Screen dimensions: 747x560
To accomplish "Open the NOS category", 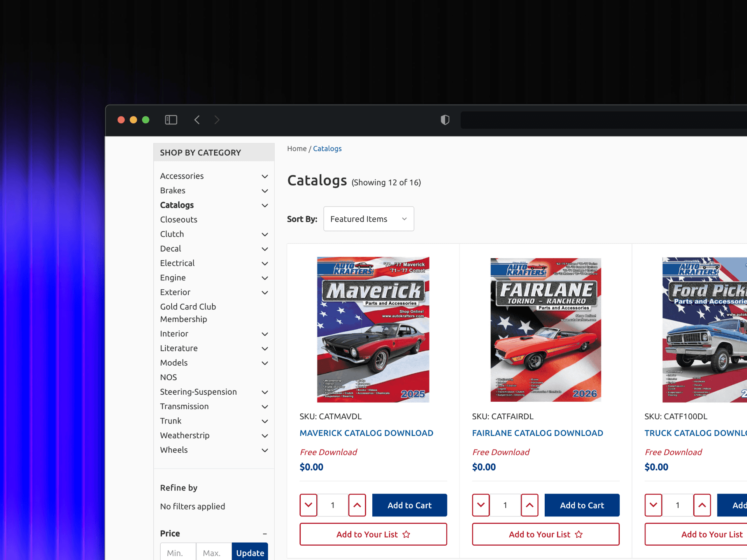I will tap(168, 377).
